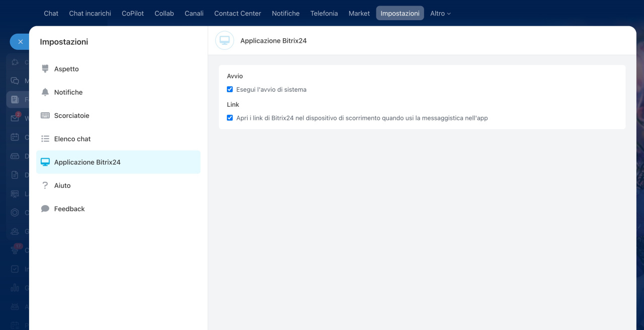This screenshot has height=330, width=644.
Task: Click the Elenco chat list icon
Action: pos(45,139)
